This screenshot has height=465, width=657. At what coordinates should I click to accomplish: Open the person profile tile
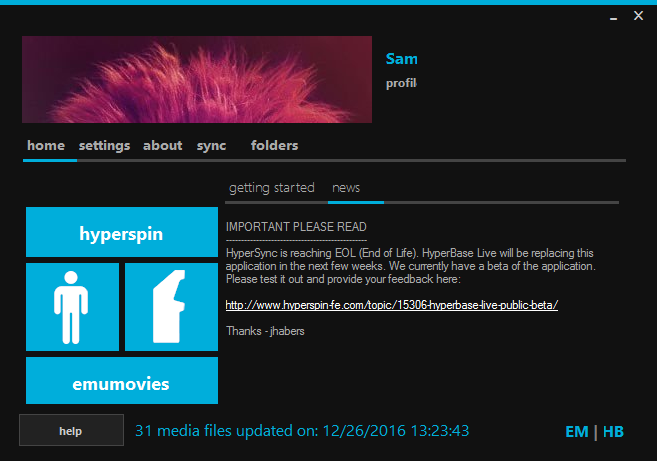click(x=72, y=307)
